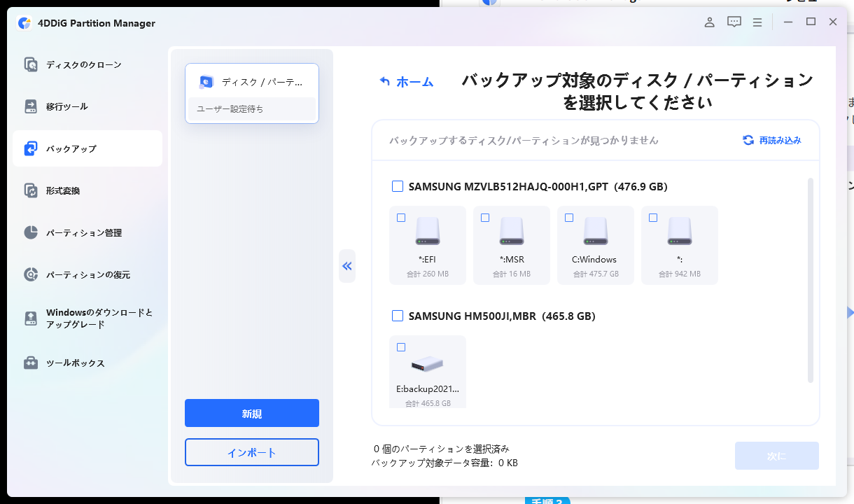
Task: Click the インポート button
Action: coord(252,452)
